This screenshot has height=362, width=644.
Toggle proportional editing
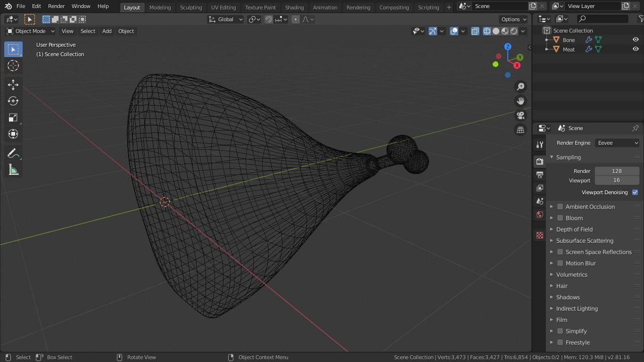tap(296, 19)
